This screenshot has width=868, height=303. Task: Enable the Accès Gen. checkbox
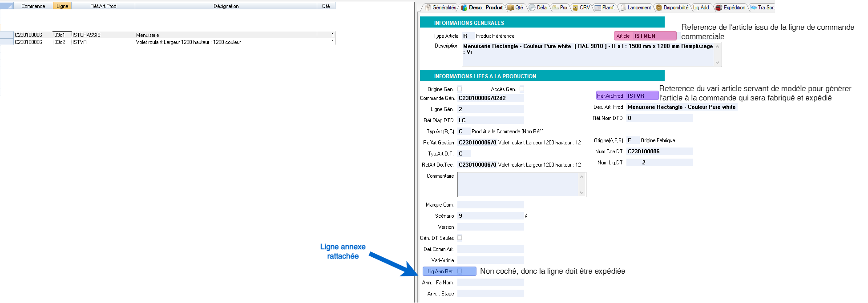pyautogui.click(x=522, y=89)
